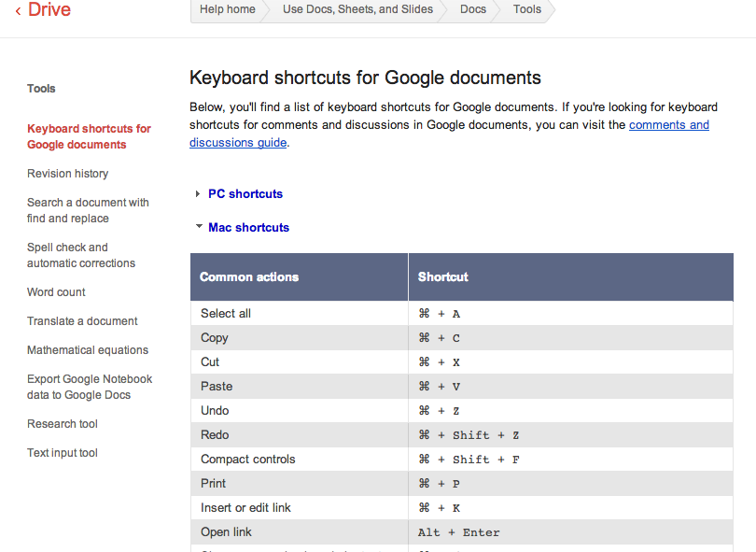
Task: Click the back chevron next to Drive
Action: point(18,10)
